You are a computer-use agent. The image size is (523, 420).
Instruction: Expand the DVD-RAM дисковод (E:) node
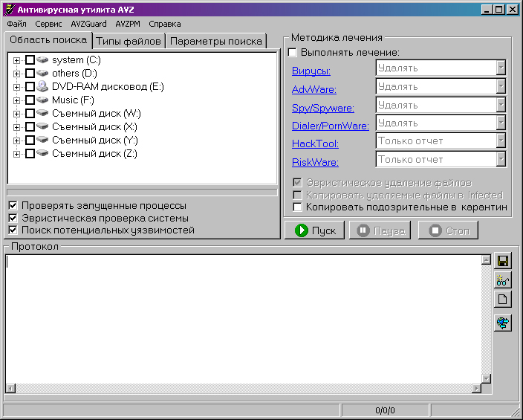point(16,87)
